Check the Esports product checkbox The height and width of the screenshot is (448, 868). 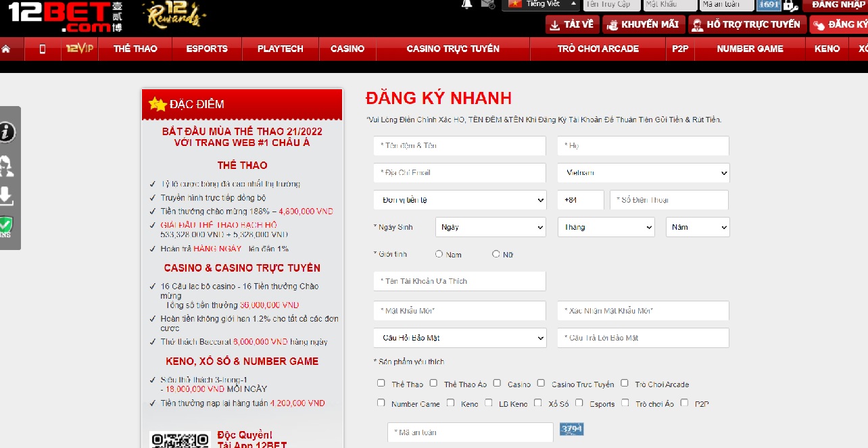click(579, 403)
